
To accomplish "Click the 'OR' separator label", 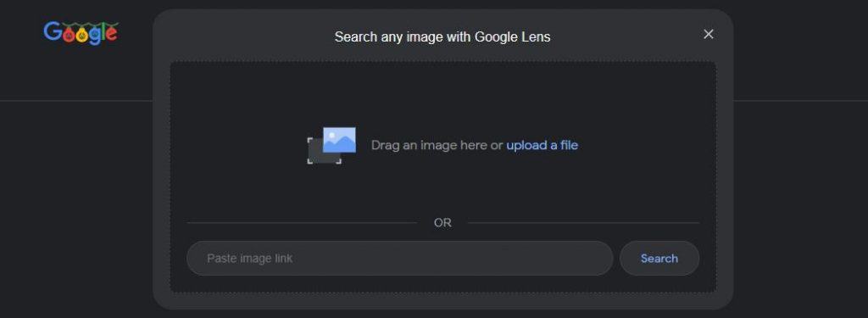I will 442,223.
